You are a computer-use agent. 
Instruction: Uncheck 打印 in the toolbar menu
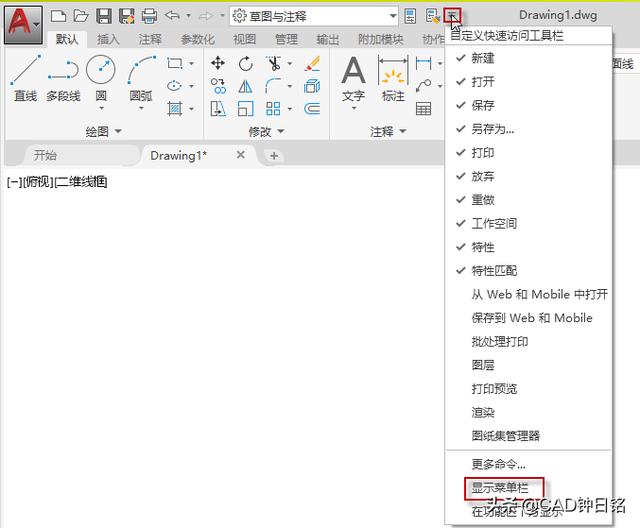(529, 153)
